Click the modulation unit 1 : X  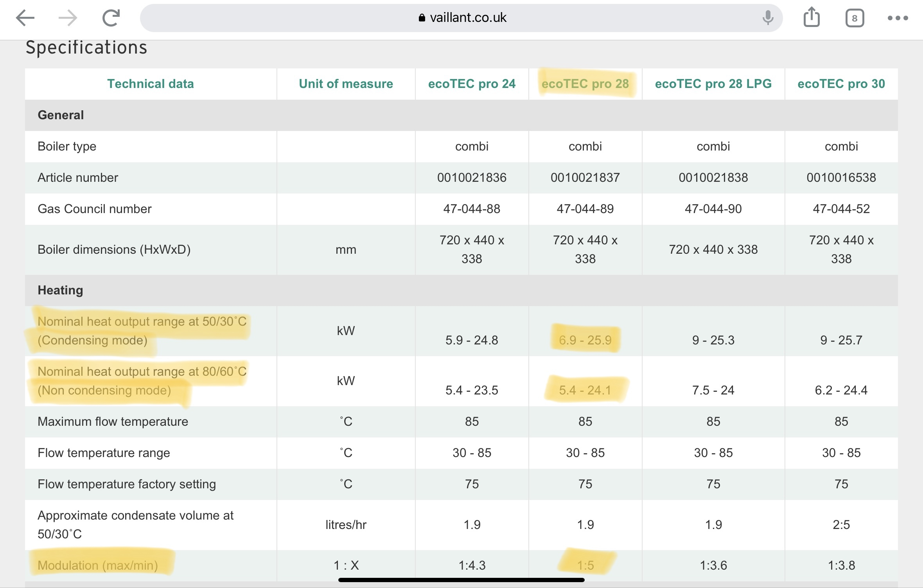pos(346,565)
